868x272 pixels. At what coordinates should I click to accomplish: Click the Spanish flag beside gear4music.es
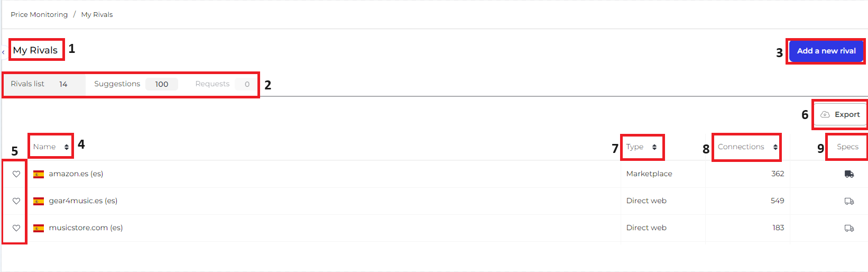tap(39, 201)
